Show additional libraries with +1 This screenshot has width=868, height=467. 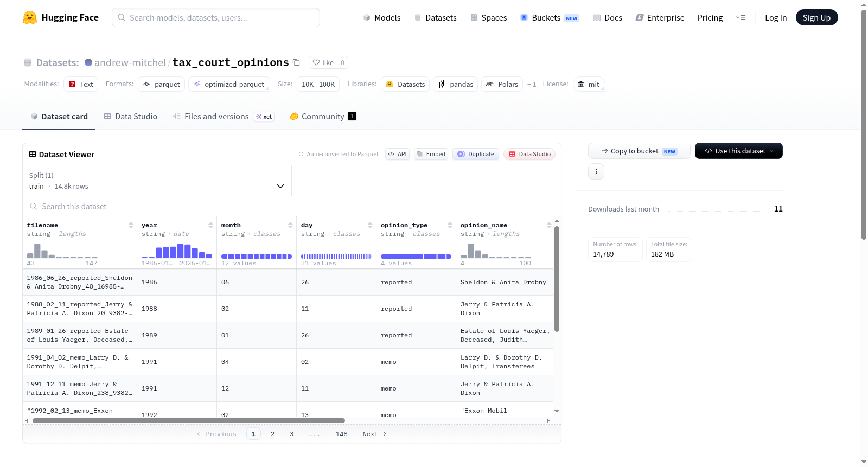pos(532,84)
